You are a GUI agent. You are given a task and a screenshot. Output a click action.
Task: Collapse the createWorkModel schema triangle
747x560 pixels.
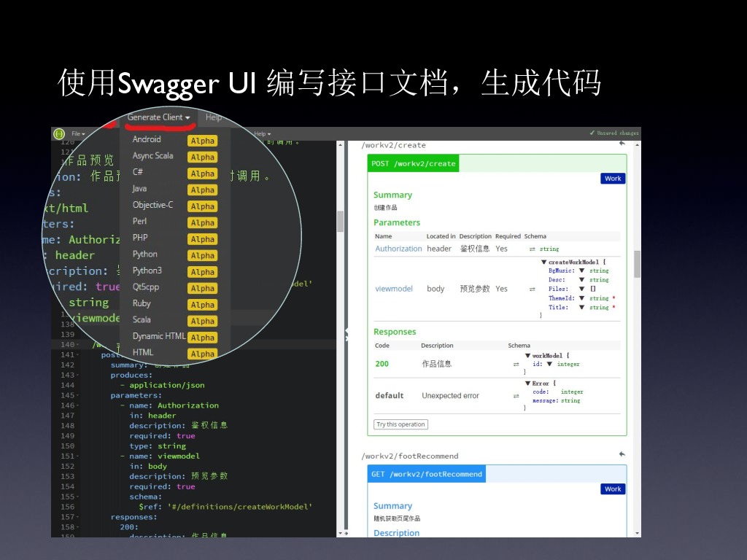(543, 262)
